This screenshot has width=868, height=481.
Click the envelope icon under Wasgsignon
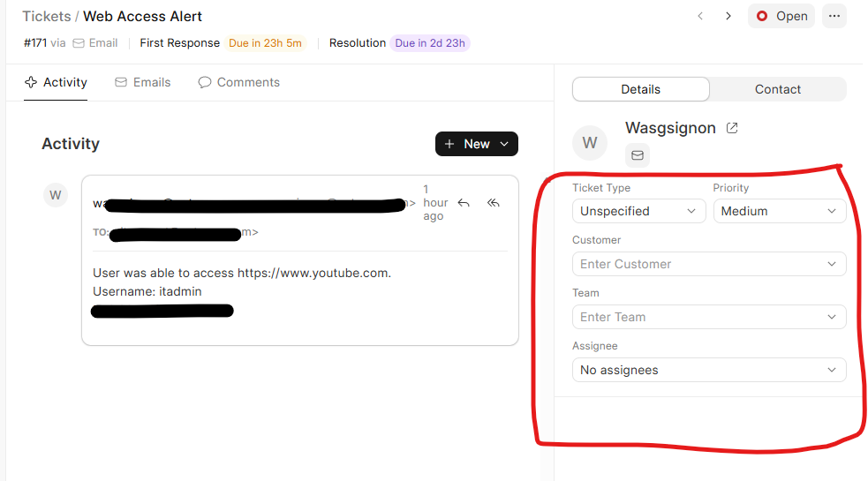(x=638, y=155)
